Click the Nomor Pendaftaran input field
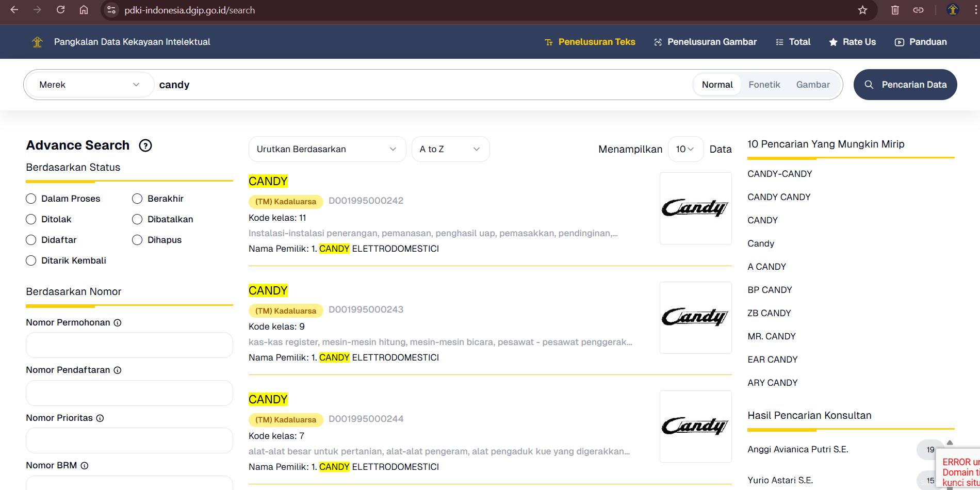This screenshot has height=490, width=980. click(129, 393)
